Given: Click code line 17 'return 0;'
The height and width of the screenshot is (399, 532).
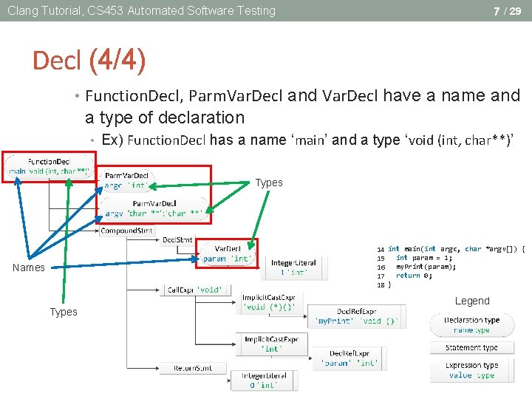Looking at the screenshot, I should pos(405,276).
